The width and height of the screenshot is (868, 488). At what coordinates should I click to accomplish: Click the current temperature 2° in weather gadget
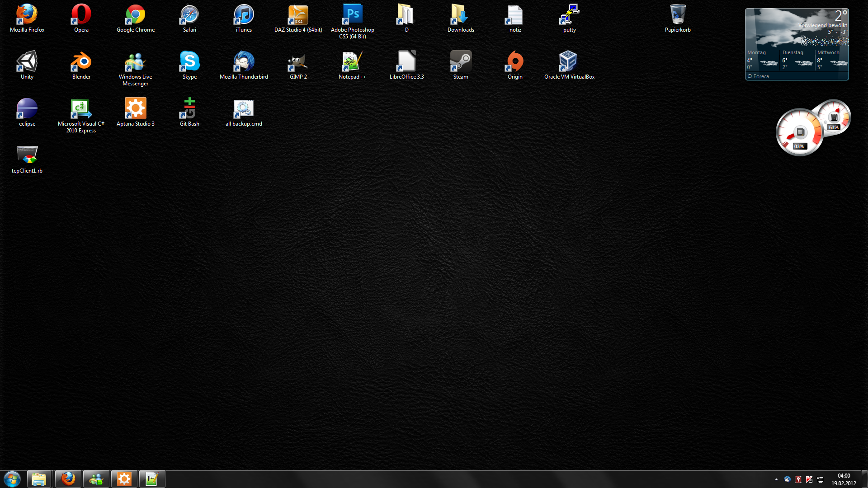coord(841,15)
